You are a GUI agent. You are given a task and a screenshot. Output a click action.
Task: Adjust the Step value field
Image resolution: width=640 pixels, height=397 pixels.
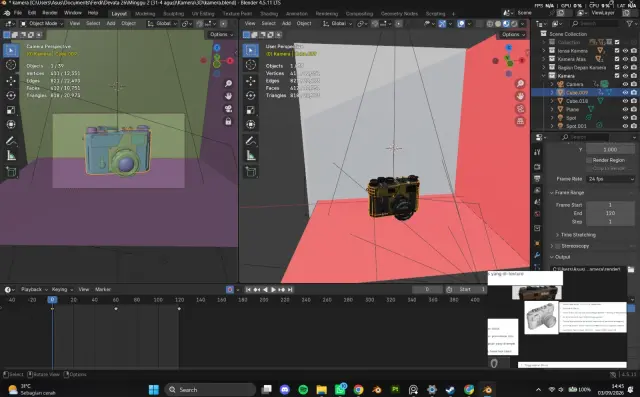pos(611,222)
